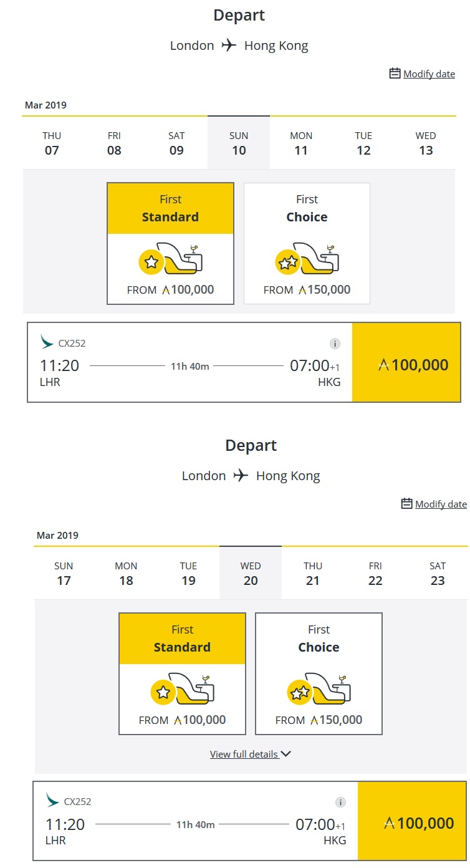Click double-star seat icon in bottom First Choice

click(x=319, y=690)
